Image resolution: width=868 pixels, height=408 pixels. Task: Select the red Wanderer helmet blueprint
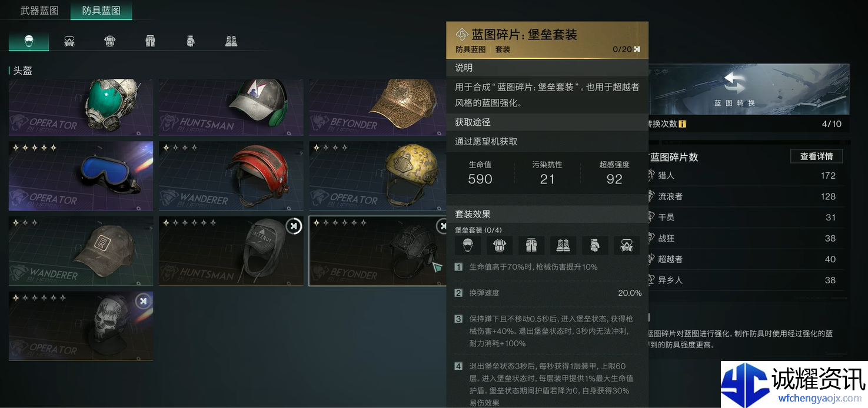point(231,176)
